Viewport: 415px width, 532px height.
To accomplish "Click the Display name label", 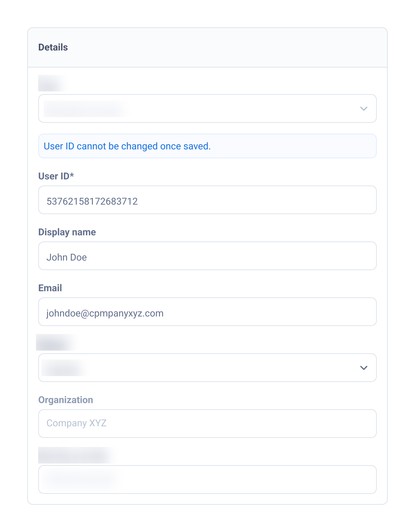I will click(x=67, y=232).
